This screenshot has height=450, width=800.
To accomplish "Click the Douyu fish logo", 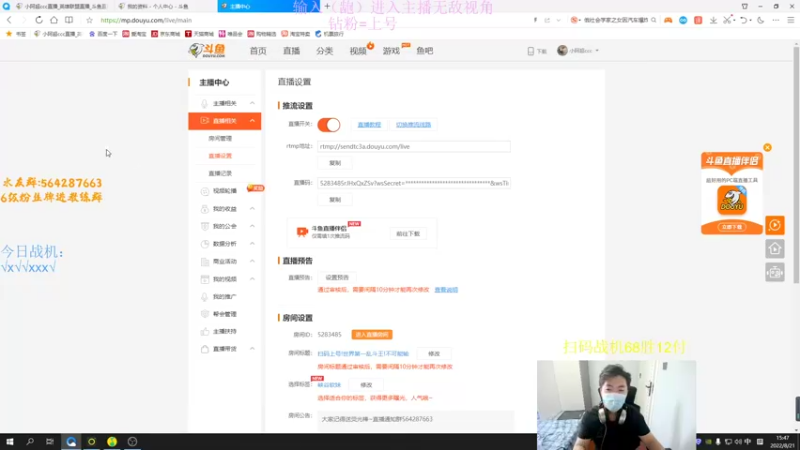I will pos(207,51).
